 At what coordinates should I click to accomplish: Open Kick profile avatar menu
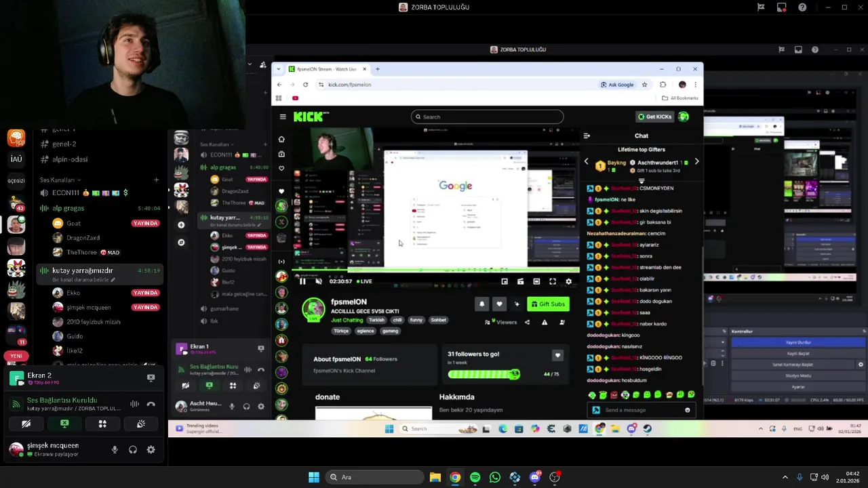[x=684, y=117]
